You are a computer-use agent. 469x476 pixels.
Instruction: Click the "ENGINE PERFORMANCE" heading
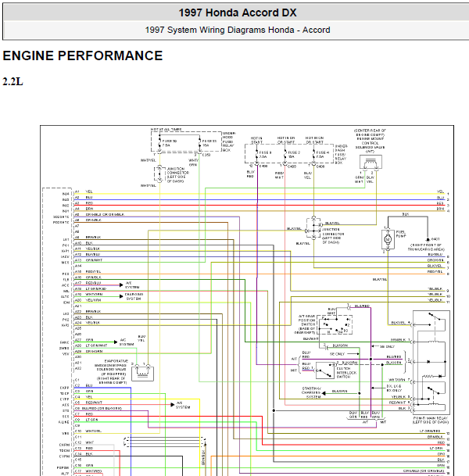83,55
